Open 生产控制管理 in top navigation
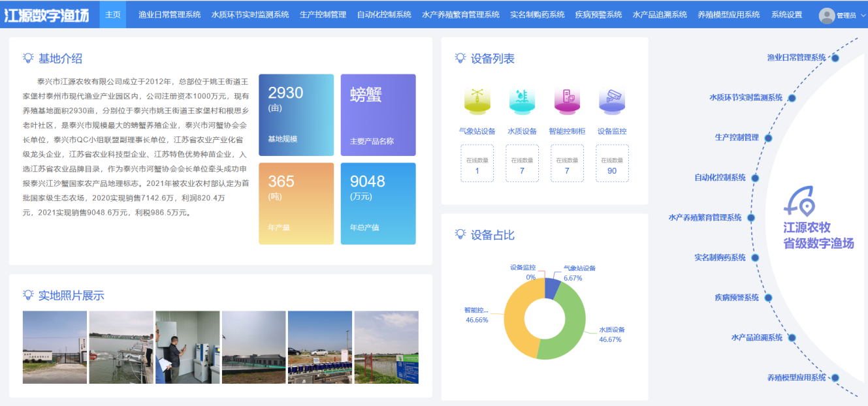The height and width of the screenshot is (406, 868). point(323,14)
